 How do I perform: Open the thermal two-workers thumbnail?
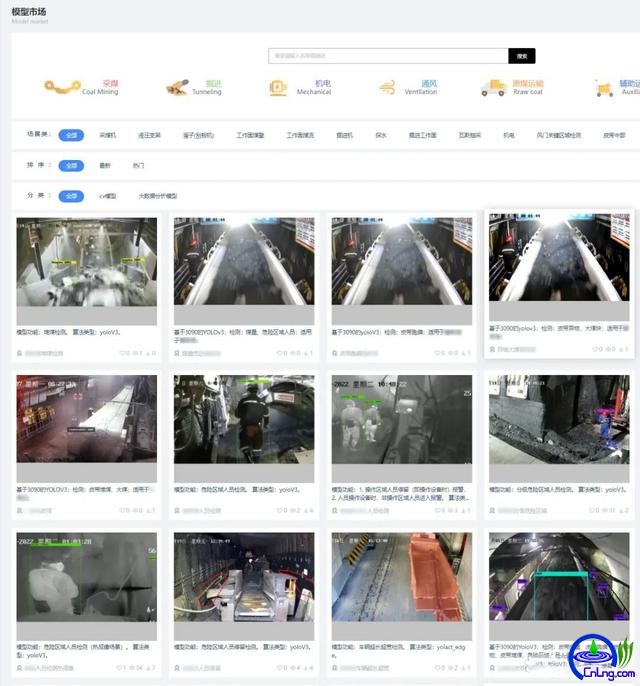pos(402,419)
